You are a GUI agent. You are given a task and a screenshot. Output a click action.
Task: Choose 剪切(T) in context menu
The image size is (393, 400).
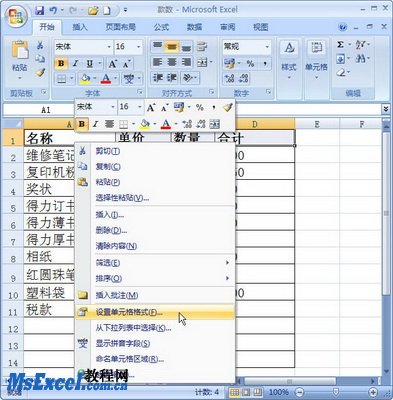click(155, 151)
